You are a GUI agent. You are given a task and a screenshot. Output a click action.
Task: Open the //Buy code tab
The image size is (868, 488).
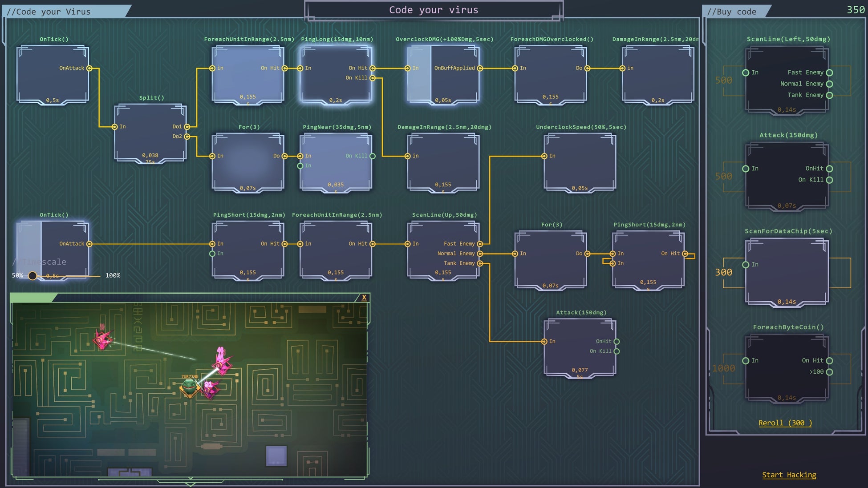click(x=732, y=12)
